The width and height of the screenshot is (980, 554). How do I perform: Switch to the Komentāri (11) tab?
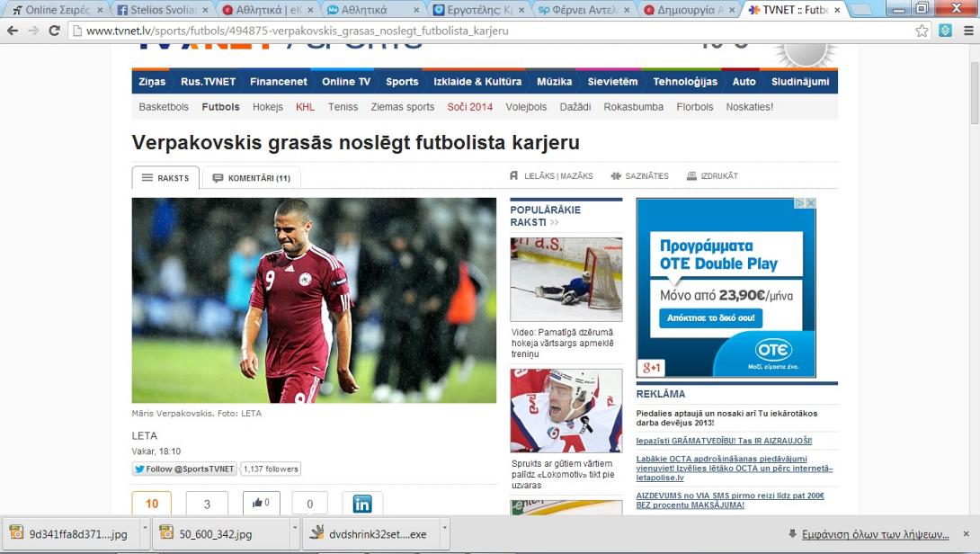pos(251,178)
